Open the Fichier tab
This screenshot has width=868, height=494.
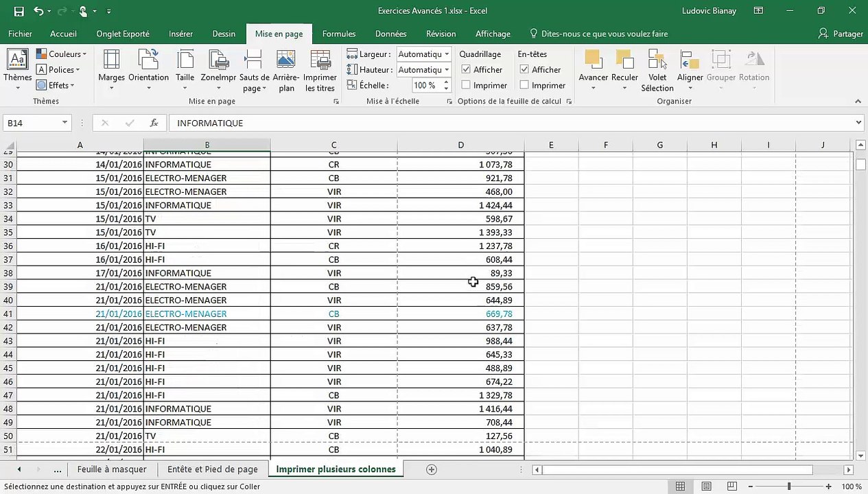(20, 34)
